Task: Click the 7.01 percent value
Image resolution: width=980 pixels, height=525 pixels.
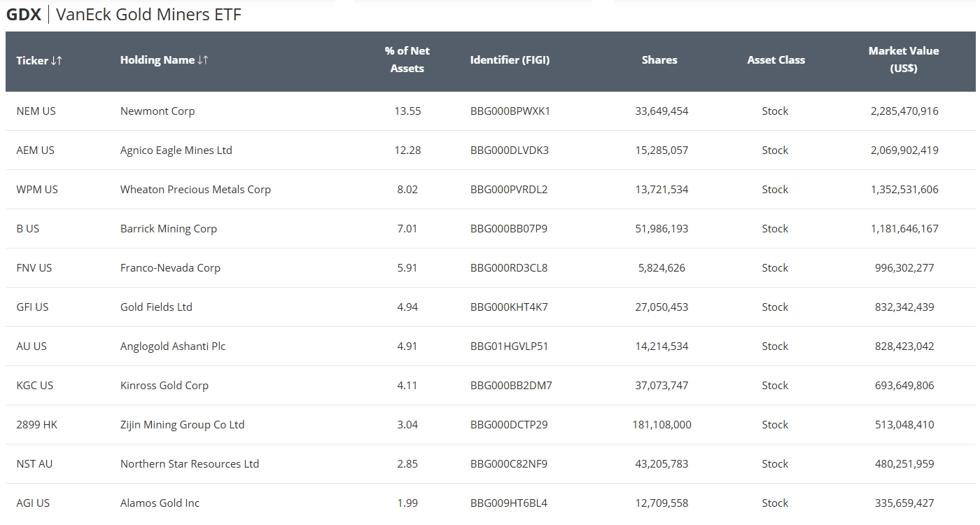Action: tap(407, 229)
